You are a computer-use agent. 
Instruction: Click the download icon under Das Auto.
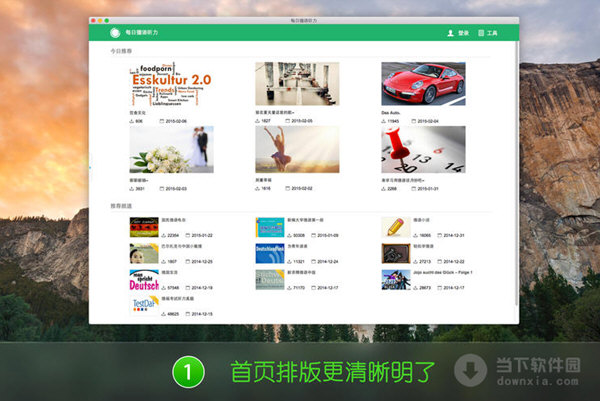[x=383, y=121]
